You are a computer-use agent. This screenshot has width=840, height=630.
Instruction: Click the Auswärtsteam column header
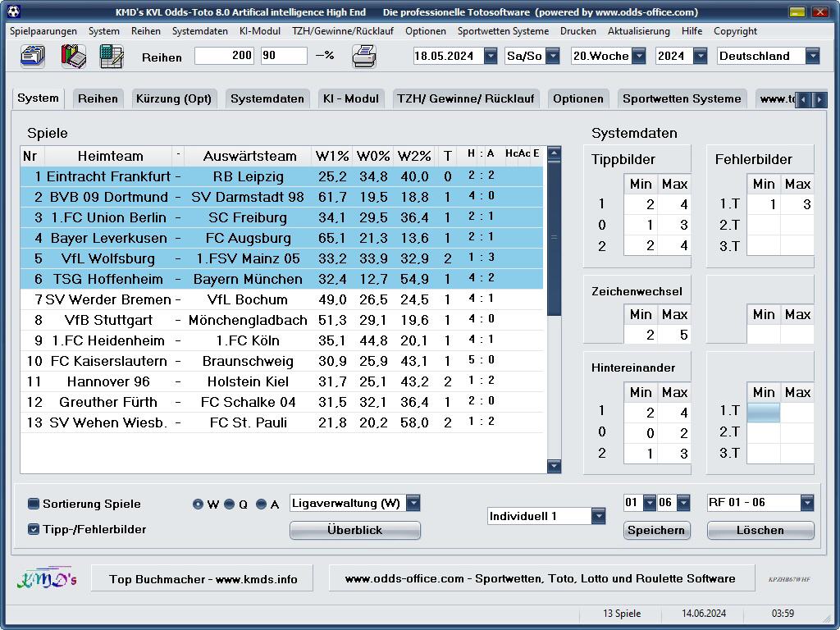[249, 156]
